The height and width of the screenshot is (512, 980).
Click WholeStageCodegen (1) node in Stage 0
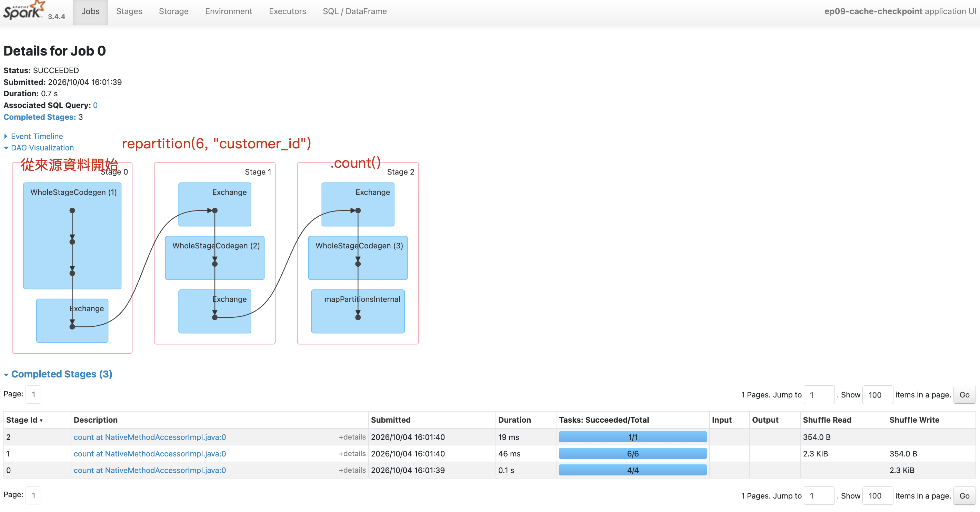(x=72, y=236)
